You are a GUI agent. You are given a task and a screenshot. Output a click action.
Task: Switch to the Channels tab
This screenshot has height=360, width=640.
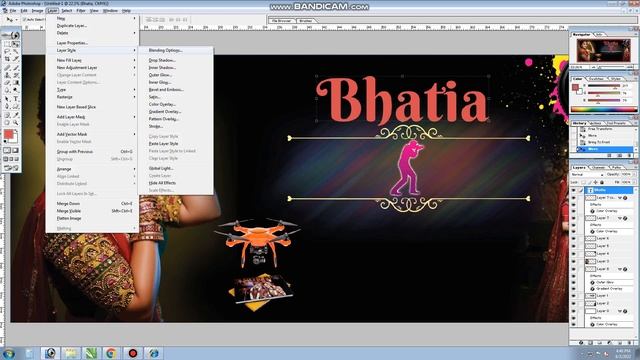[598, 167]
